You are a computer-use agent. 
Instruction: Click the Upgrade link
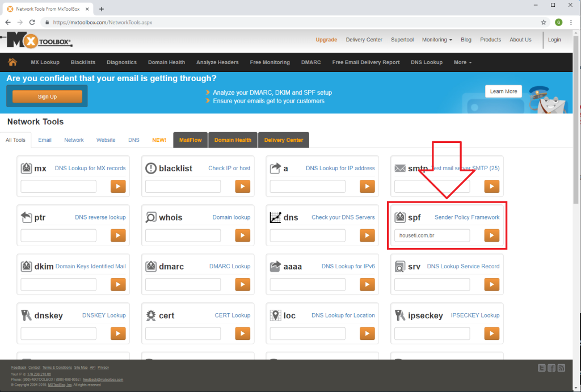click(x=326, y=40)
